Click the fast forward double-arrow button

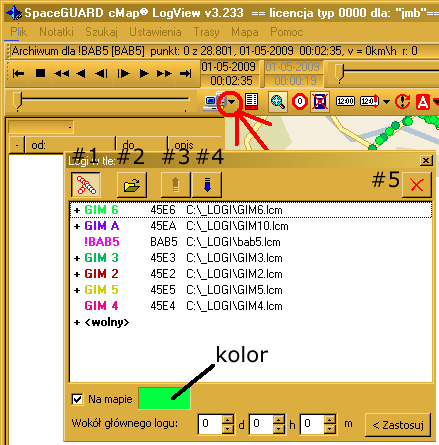click(164, 73)
